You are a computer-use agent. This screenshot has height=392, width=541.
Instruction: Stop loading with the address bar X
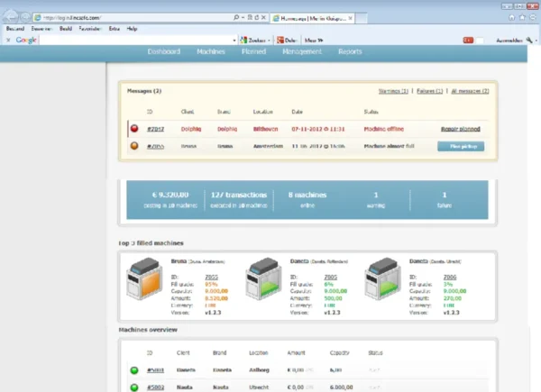click(x=263, y=17)
